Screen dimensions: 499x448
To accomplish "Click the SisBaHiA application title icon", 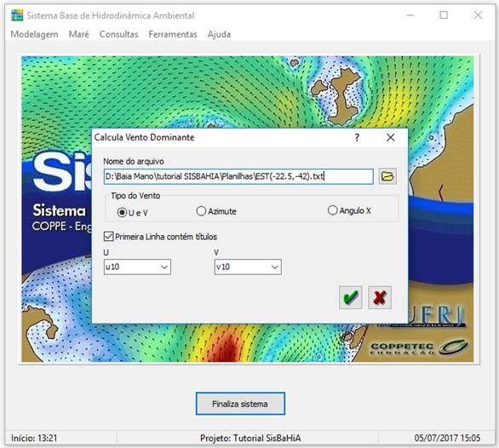I will 17,15.
